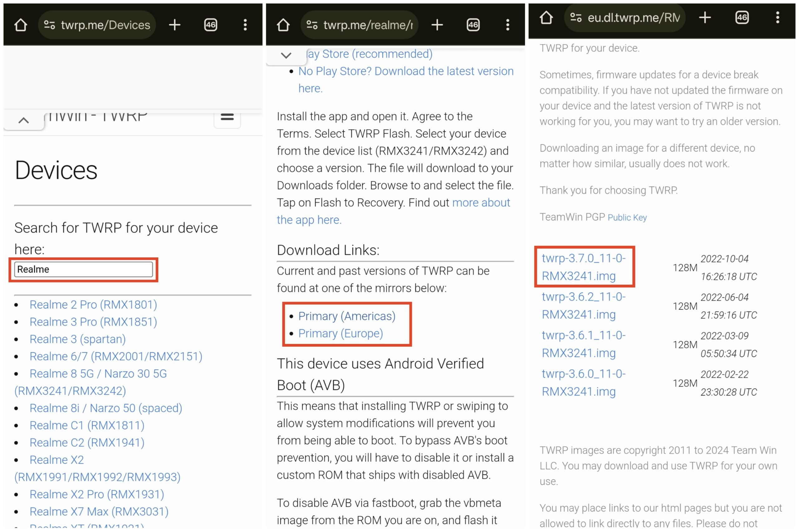Screen dimensions: 799x532
Task: Tap the home icon on the eu.dl.twrp.me page
Action: click(x=547, y=18)
